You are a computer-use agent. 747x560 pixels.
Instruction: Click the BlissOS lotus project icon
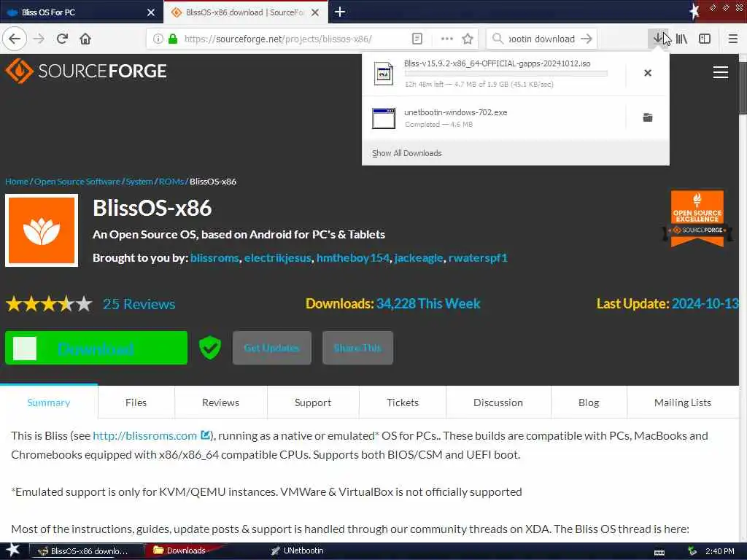click(42, 230)
